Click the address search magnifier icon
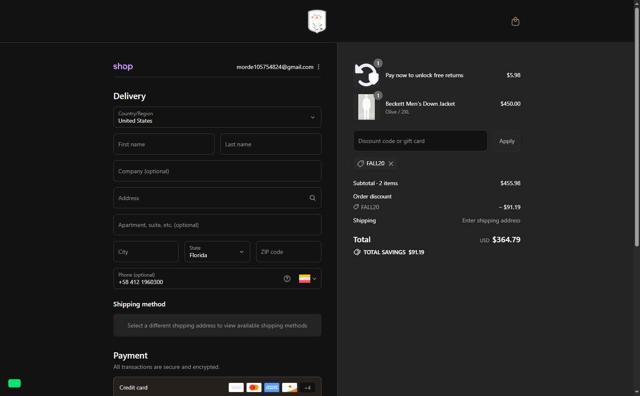The height and width of the screenshot is (396, 640). click(312, 198)
